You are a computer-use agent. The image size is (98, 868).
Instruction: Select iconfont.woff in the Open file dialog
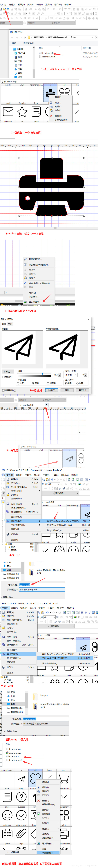point(48,57)
